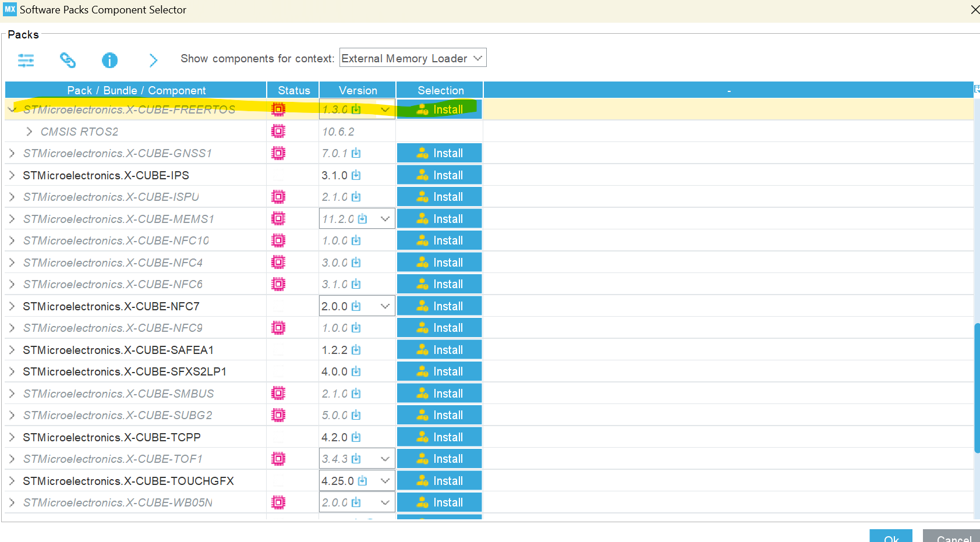Open the version dropdown for X-CUBE-NFC7
The width and height of the screenshot is (980, 542).
[x=385, y=306]
